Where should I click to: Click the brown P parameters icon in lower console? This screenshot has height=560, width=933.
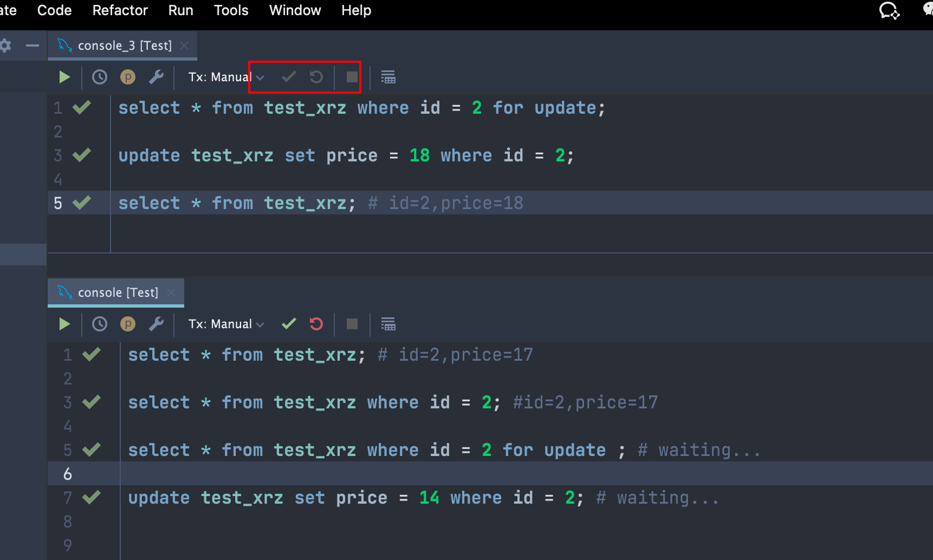128,324
